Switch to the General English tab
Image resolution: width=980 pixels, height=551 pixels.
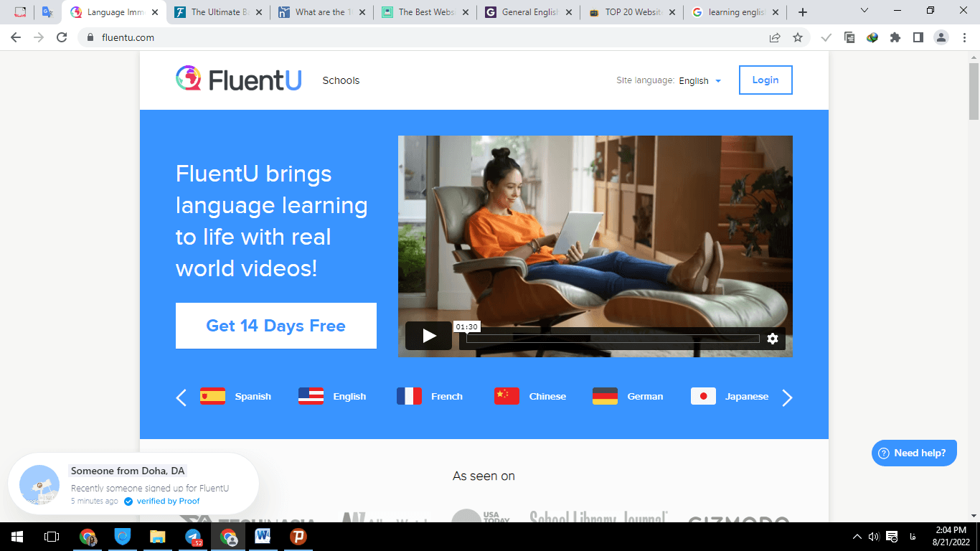point(527,12)
